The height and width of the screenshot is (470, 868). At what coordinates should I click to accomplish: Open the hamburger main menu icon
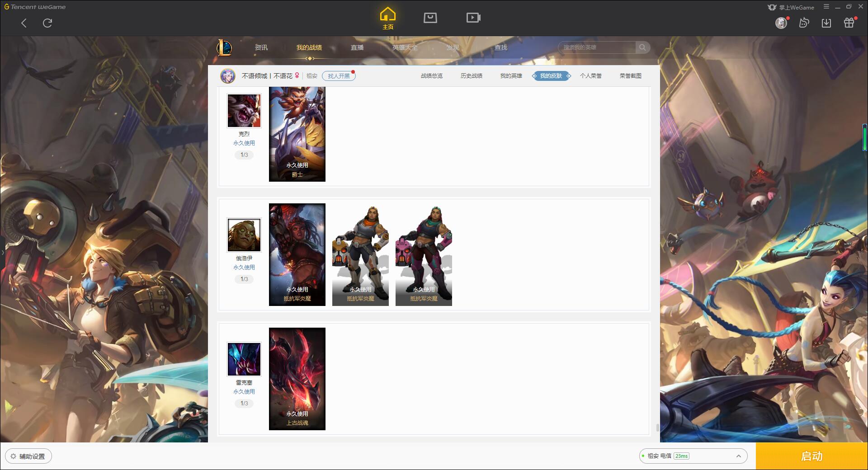pos(826,7)
